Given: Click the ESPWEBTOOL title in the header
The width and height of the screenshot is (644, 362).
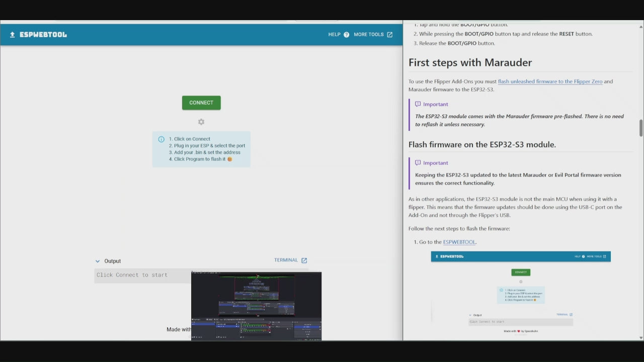Looking at the screenshot, I should [x=43, y=35].
